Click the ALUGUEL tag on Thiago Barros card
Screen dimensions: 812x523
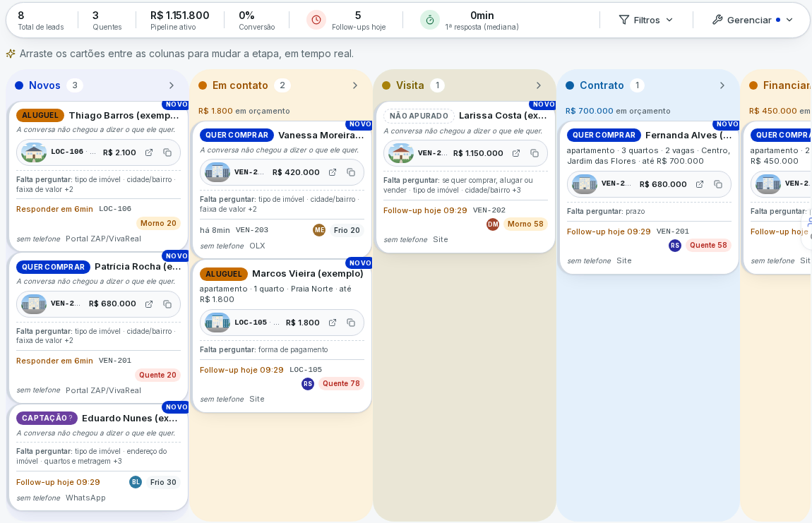40,116
